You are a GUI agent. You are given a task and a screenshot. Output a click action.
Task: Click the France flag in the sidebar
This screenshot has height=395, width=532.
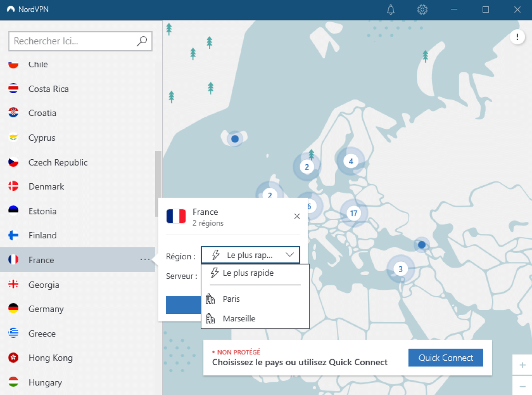pyautogui.click(x=13, y=260)
